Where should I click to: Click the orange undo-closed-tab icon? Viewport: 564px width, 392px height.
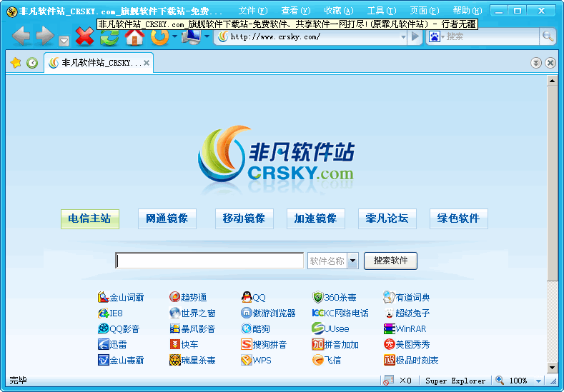click(159, 36)
